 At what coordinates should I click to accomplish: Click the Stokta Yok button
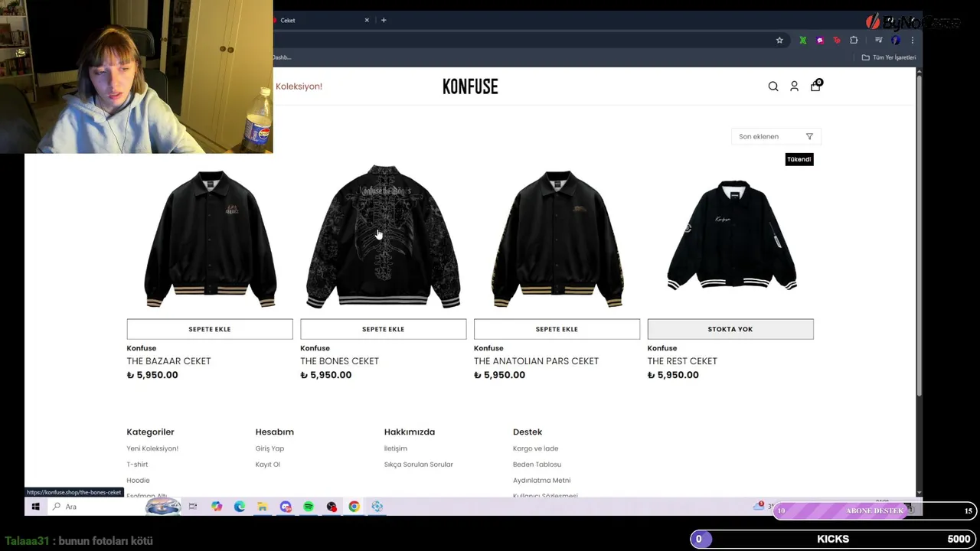(x=730, y=329)
